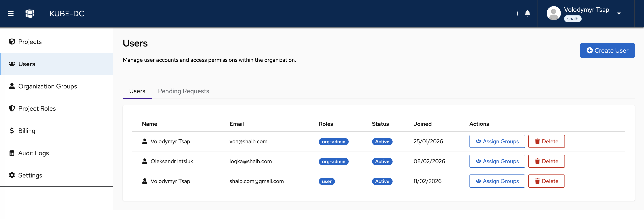
Task: Select the Project Roles shield icon
Action: point(12,108)
